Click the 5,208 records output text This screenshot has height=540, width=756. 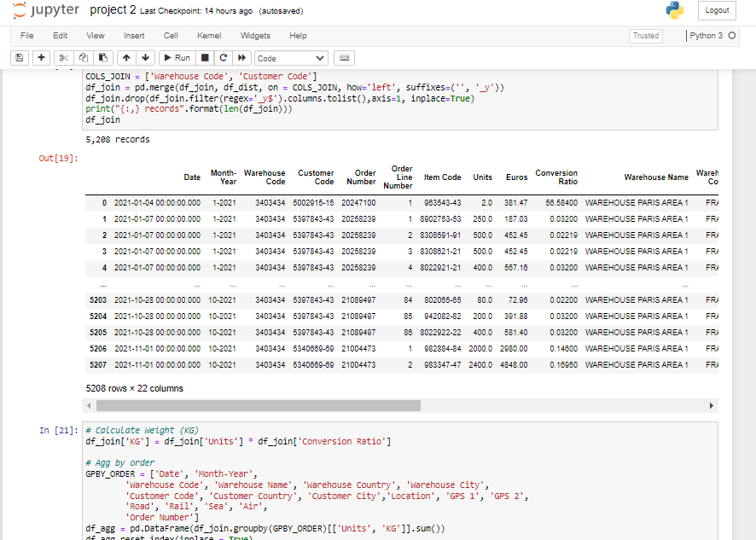[118, 139]
